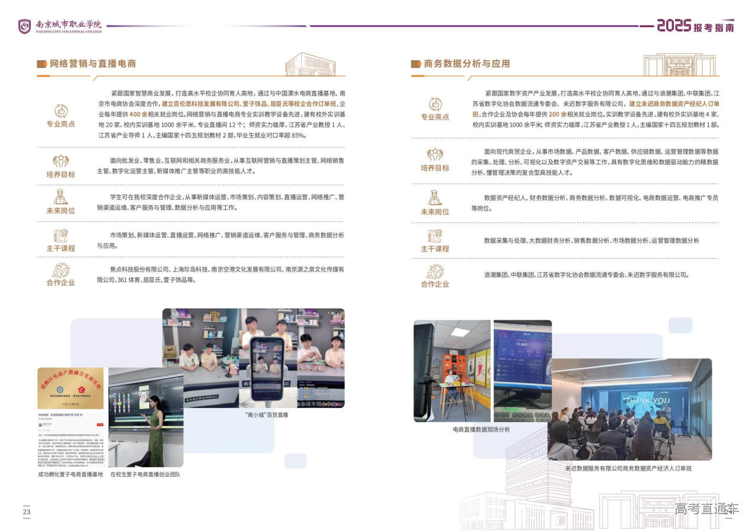
Task: Click 未来岗位 icon in the 网络营销与直播电商 section
Action: click(61, 197)
